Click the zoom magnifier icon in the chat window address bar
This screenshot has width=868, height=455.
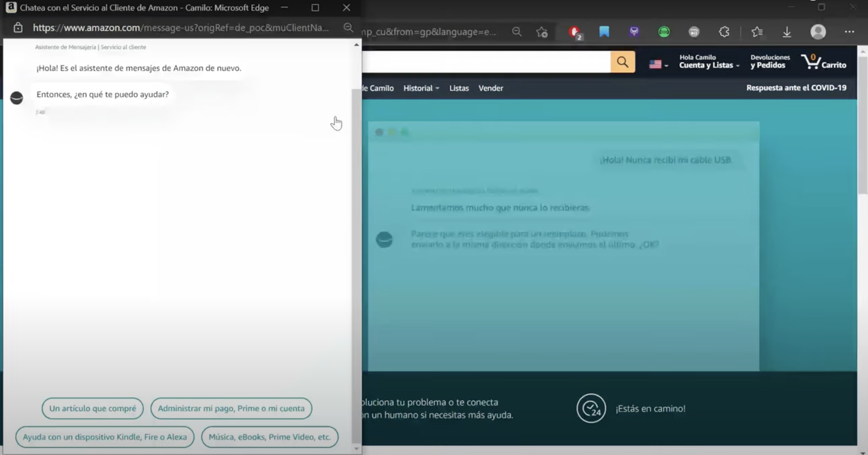click(348, 27)
